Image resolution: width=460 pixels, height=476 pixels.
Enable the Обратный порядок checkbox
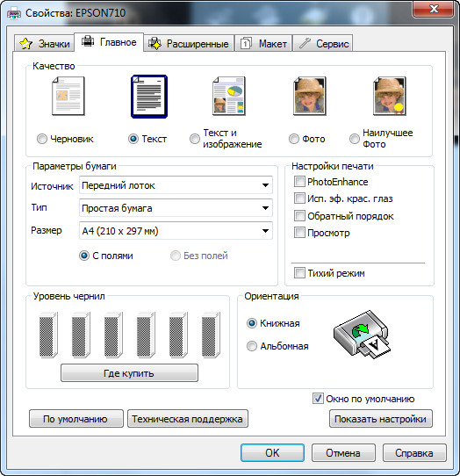tap(299, 216)
